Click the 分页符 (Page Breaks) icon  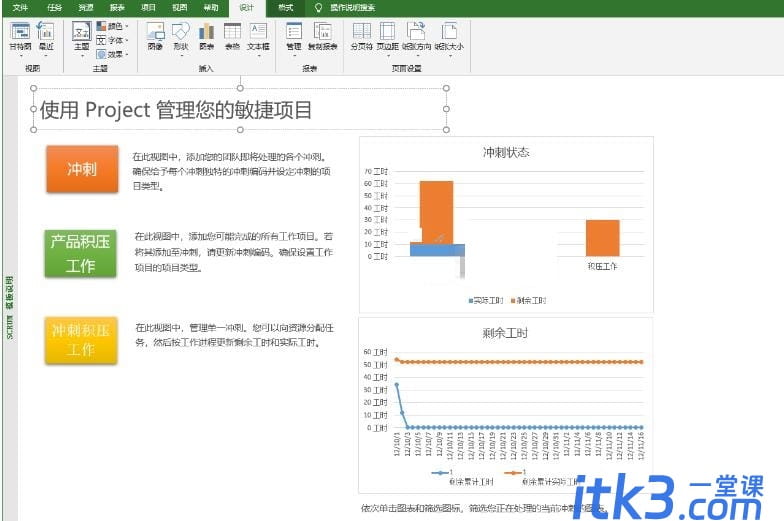(x=362, y=31)
